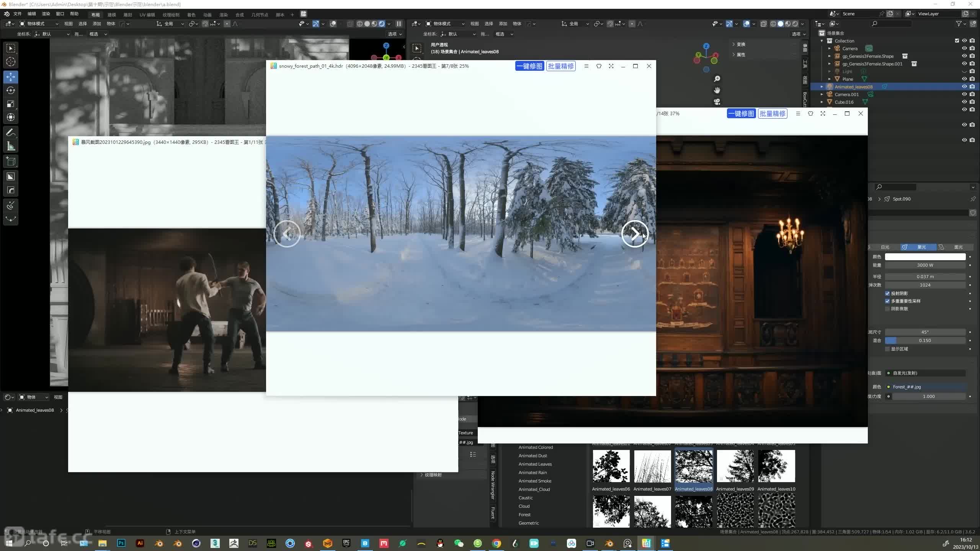Click the pan view hand icon

717,90
